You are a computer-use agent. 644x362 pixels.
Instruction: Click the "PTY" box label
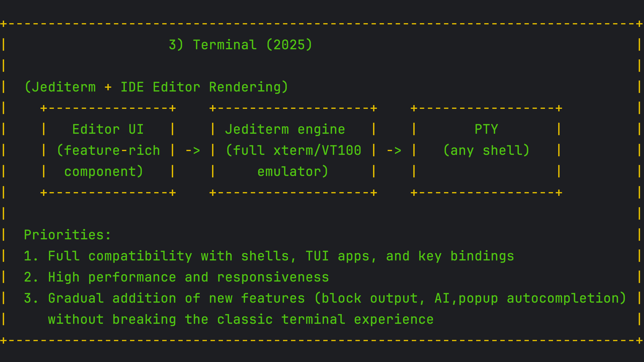486,129
